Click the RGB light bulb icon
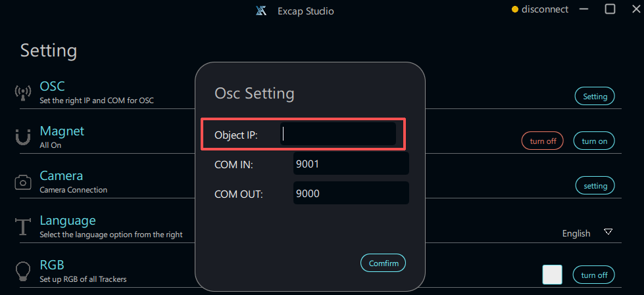644x295 pixels. [23, 271]
